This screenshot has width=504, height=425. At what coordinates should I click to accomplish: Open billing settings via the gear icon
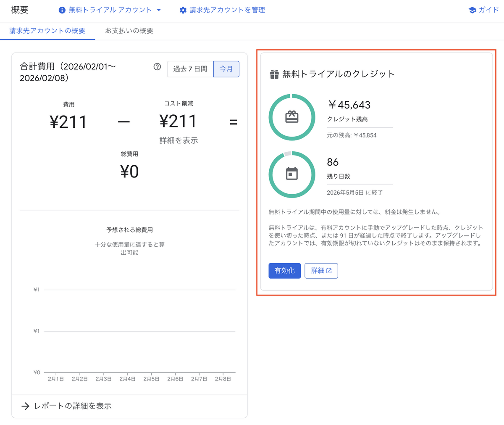click(x=183, y=10)
